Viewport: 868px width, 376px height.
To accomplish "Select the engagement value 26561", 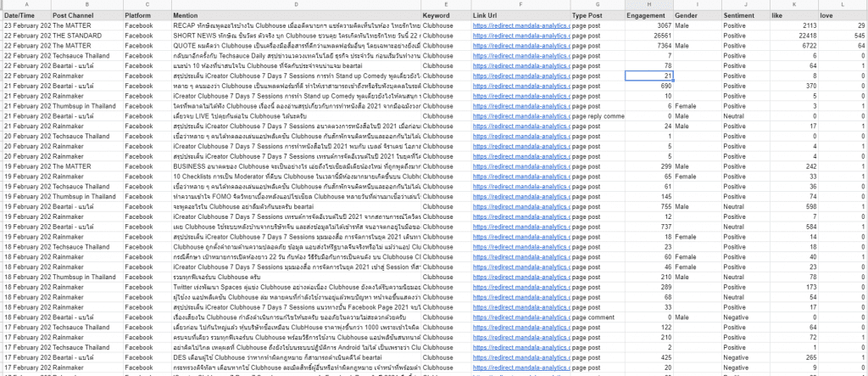I will click(648, 36).
